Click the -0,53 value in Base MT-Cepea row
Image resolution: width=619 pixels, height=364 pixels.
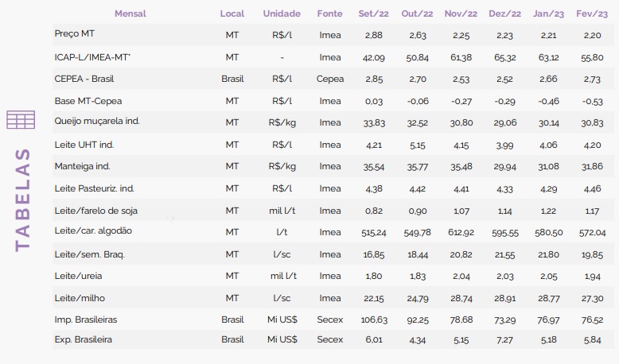click(x=592, y=102)
